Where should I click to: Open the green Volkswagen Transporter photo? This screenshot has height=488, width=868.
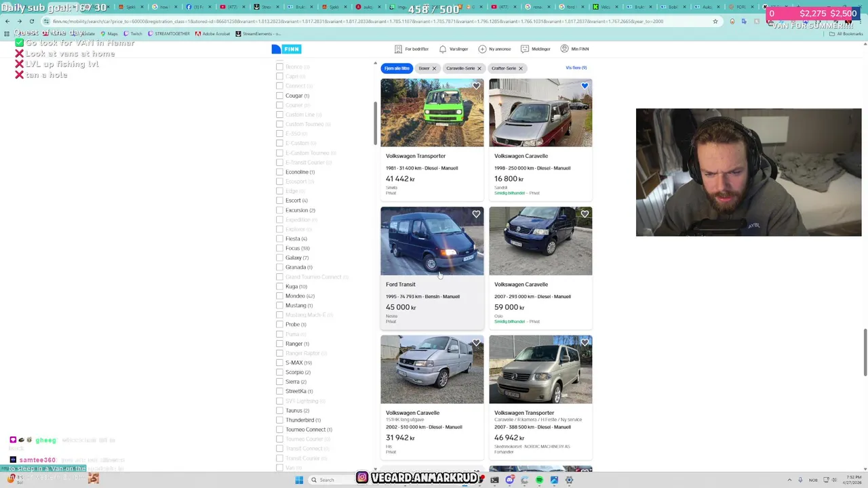pyautogui.click(x=432, y=113)
